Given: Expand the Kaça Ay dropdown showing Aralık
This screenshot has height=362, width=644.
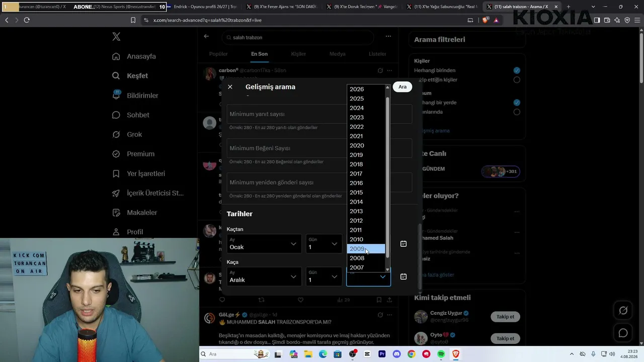Looking at the screenshot, I should (264, 277).
